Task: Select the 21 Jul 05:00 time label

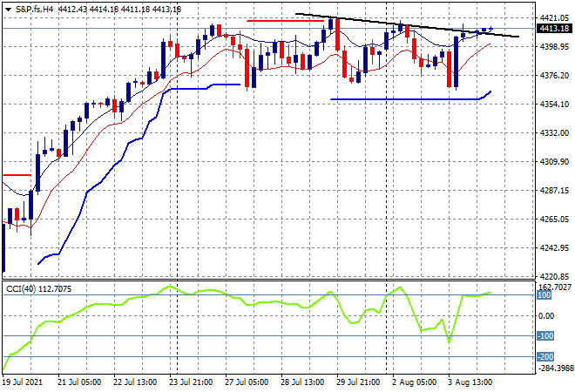Action: [x=79, y=382]
